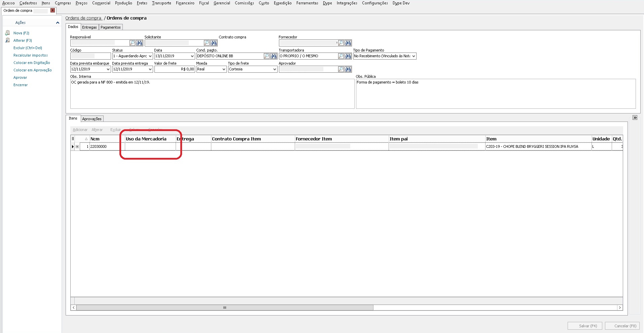The width and height of the screenshot is (644, 333).
Task: Collapse the Ações panel chevron
Action: (58, 23)
